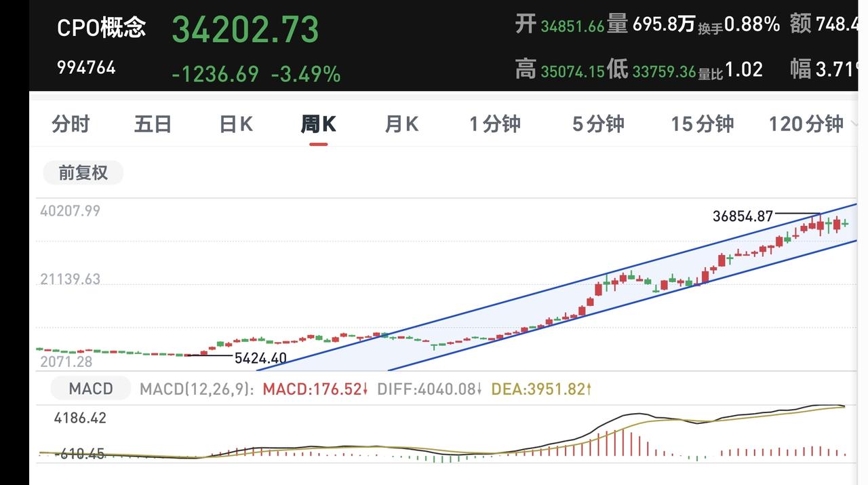The width and height of the screenshot is (868, 485).
Task: Click the latest candlestick on the chart
Action: pyautogui.click(x=845, y=223)
